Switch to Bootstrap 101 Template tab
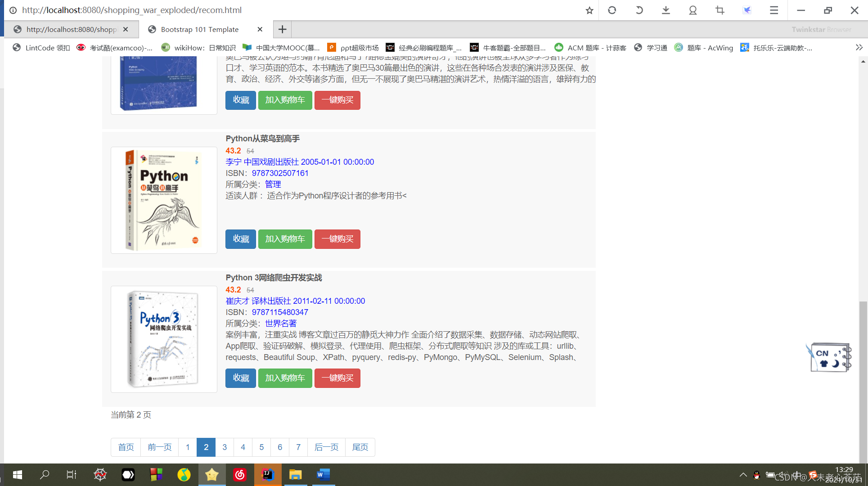This screenshot has height=486, width=868. tap(200, 29)
